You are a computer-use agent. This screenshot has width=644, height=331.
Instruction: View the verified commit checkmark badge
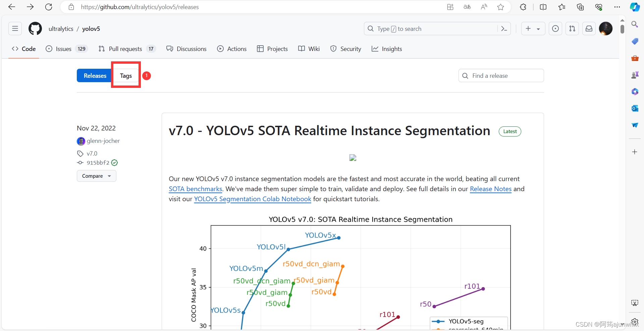(x=114, y=163)
